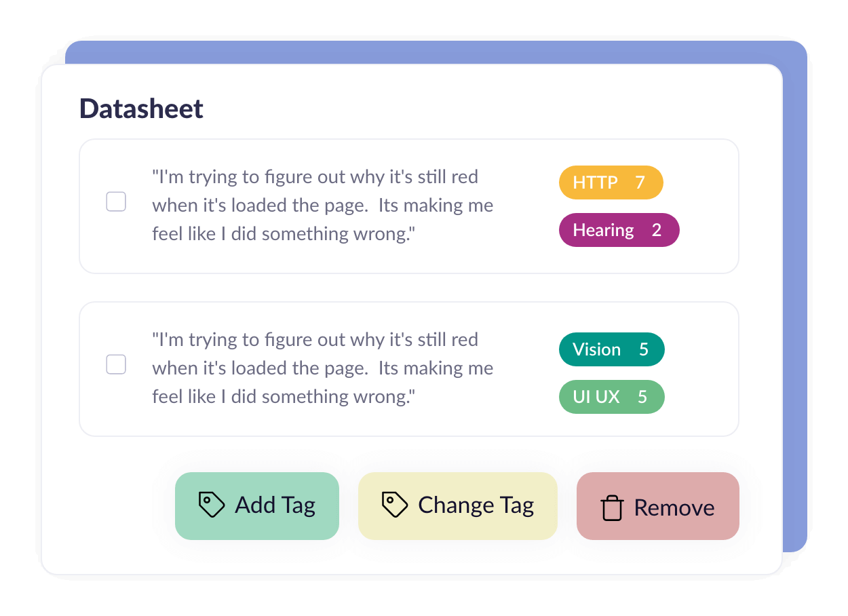Click the tag icon inside Change Tag button
Screen dimensions: 848x616
click(x=395, y=505)
